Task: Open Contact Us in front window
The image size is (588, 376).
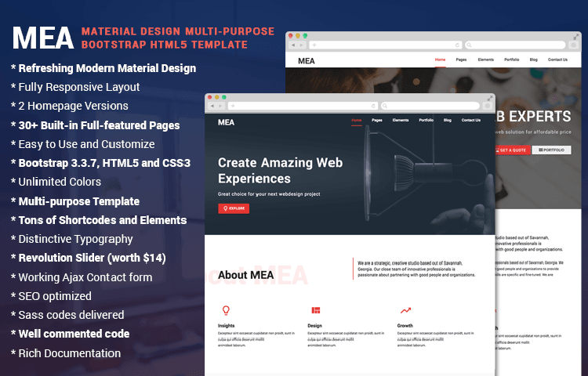Action: (471, 120)
